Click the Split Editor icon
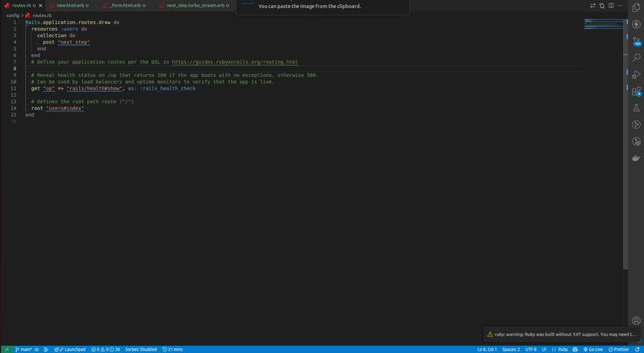644x353 pixels. click(611, 6)
